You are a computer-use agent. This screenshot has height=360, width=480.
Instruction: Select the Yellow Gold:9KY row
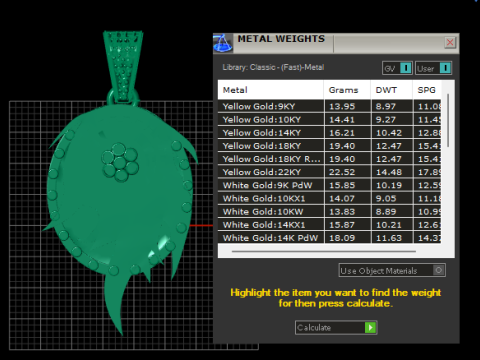coord(329,106)
